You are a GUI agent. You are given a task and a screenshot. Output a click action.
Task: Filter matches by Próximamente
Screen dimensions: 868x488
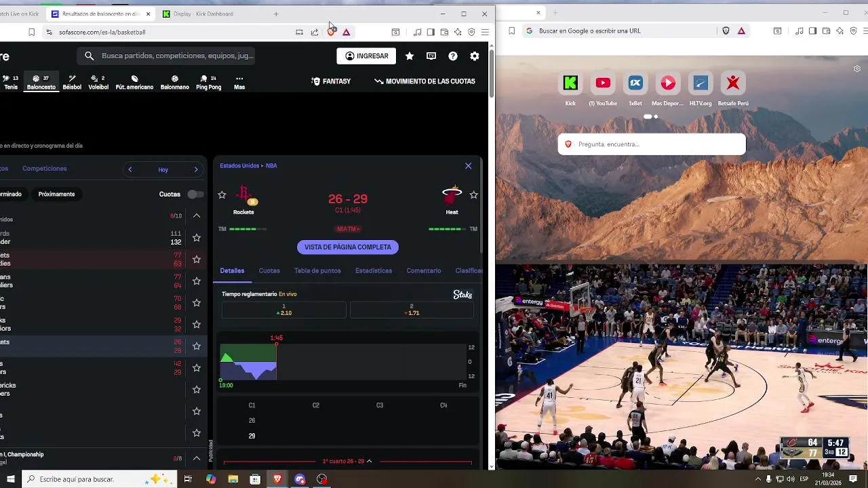(x=56, y=194)
